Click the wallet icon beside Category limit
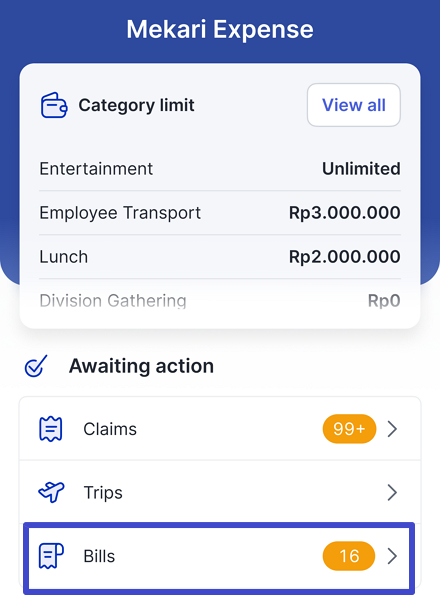This screenshot has height=604, width=440. [54, 105]
